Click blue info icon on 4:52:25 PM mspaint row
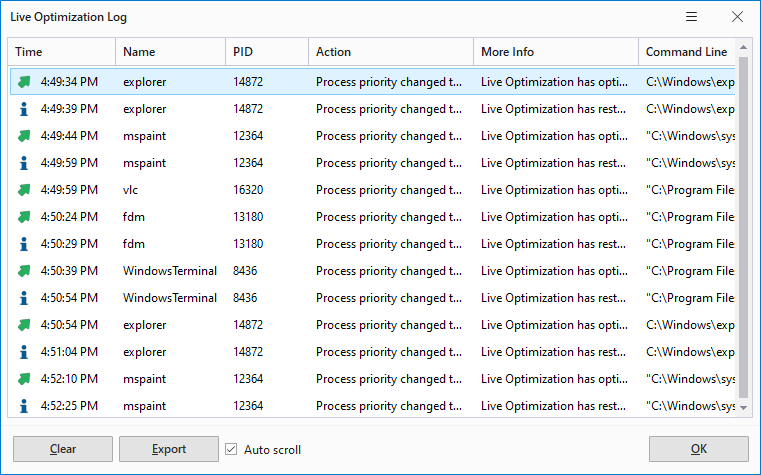Image resolution: width=761 pixels, height=475 pixels. tap(25, 406)
